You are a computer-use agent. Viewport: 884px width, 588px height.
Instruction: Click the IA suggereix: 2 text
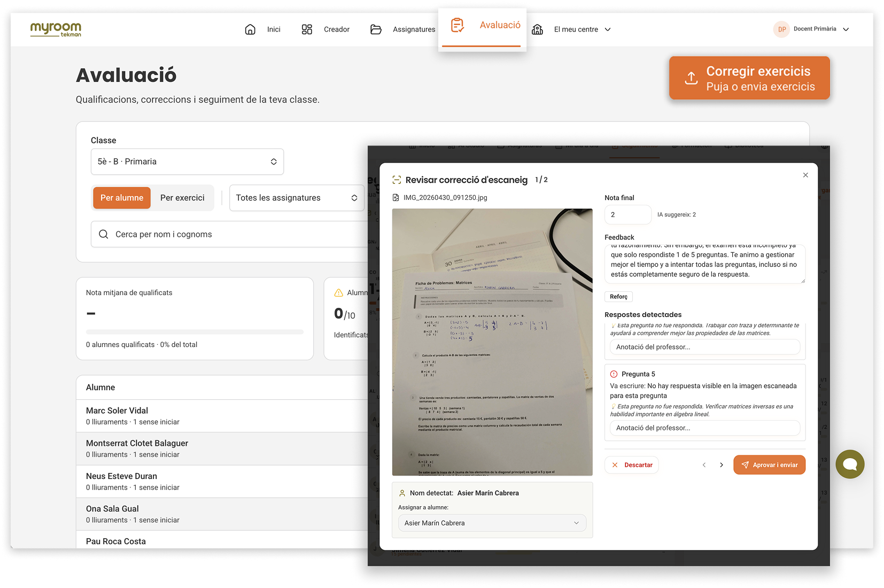tap(677, 214)
